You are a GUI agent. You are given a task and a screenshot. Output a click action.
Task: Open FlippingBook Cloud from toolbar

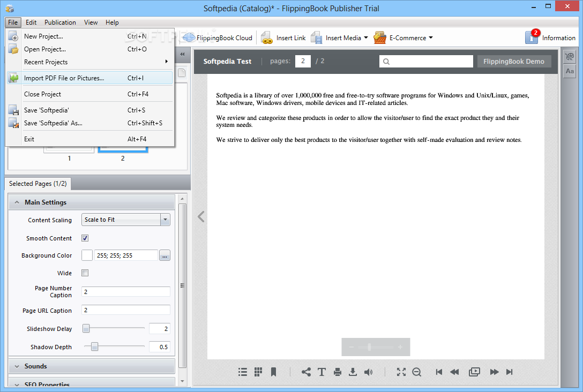218,37
